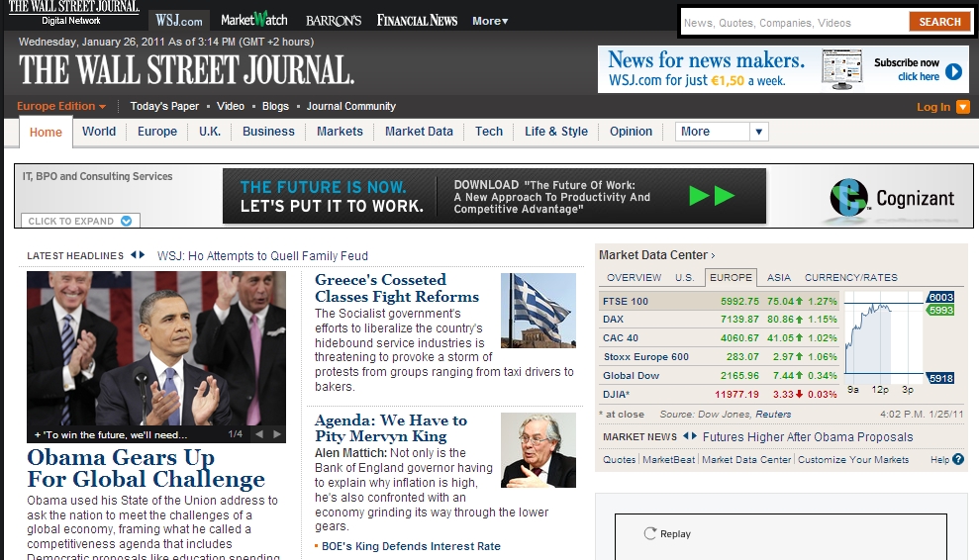Image resolution: width=979 pixels, height=560 pixels.
Task: Open the Europe Edition dropdown
Action: click(x=61, y=106)
